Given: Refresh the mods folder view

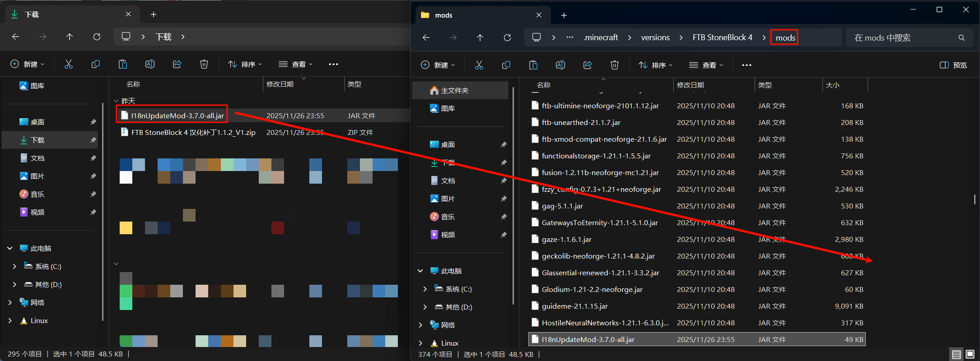Looking at the screenshot, I should point(507,37).
